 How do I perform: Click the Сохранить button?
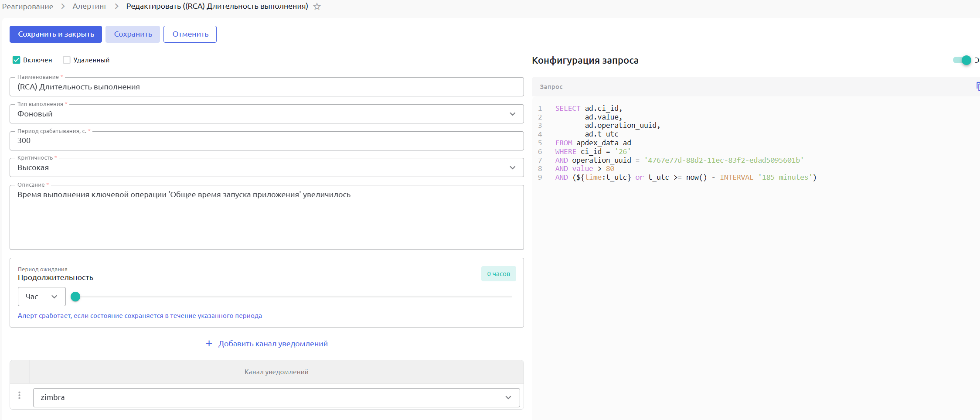[133, 34]
